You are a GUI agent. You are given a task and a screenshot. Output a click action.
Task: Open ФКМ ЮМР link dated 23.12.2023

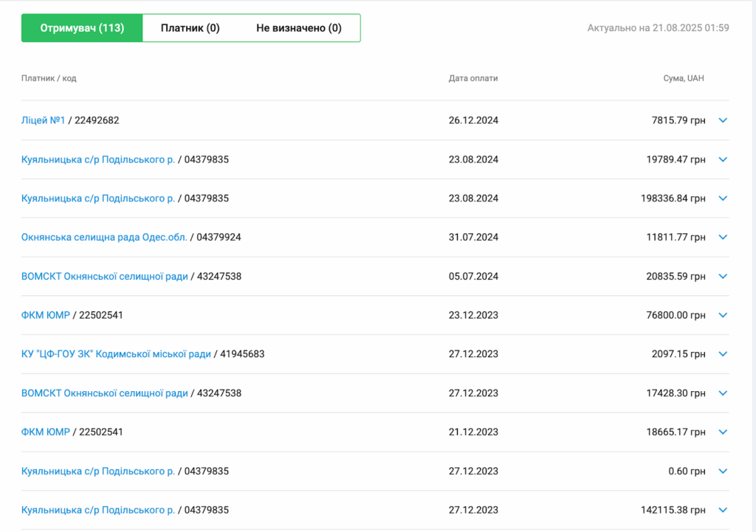pyautogui.click(x=45, y=315)
